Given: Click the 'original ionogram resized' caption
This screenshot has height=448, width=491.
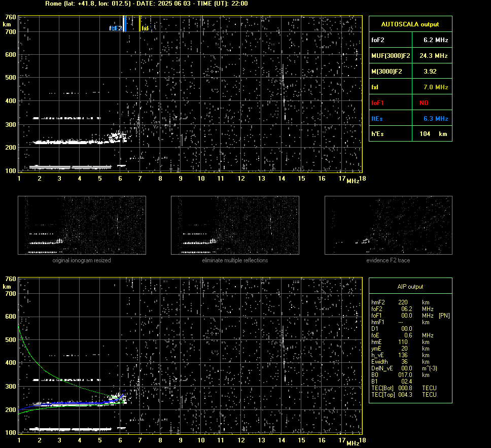Looking at the screenshot, I should click(x=82, y=260).
